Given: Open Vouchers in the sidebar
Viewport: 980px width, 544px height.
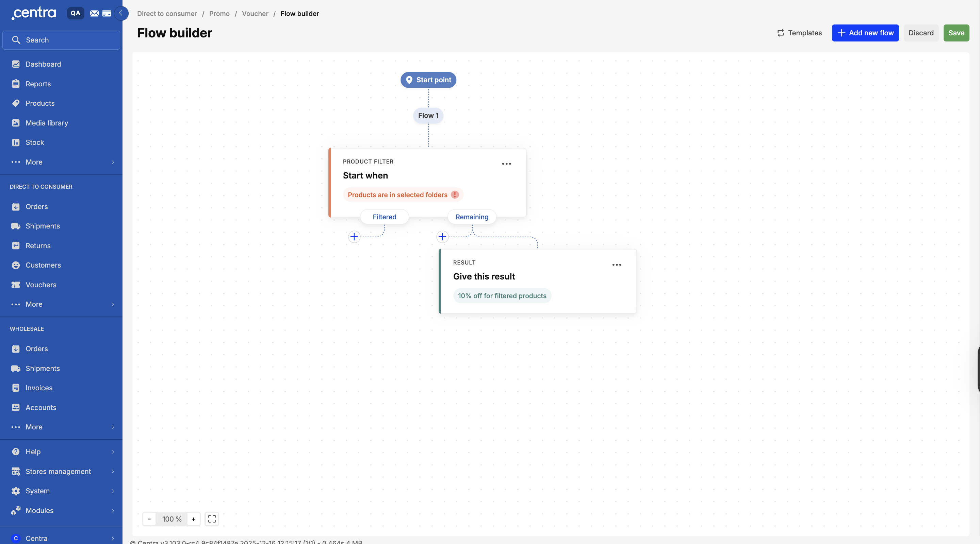Looking at the screenshot, I should 41,285.
